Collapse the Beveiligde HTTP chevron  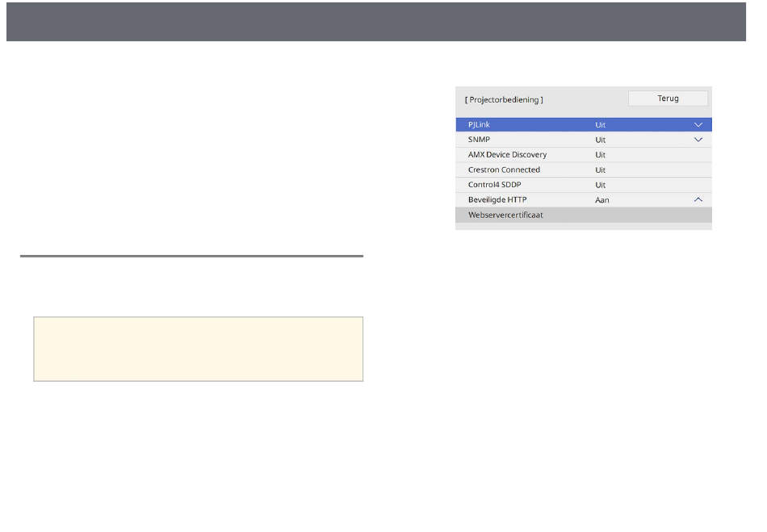tap(698, 199)
